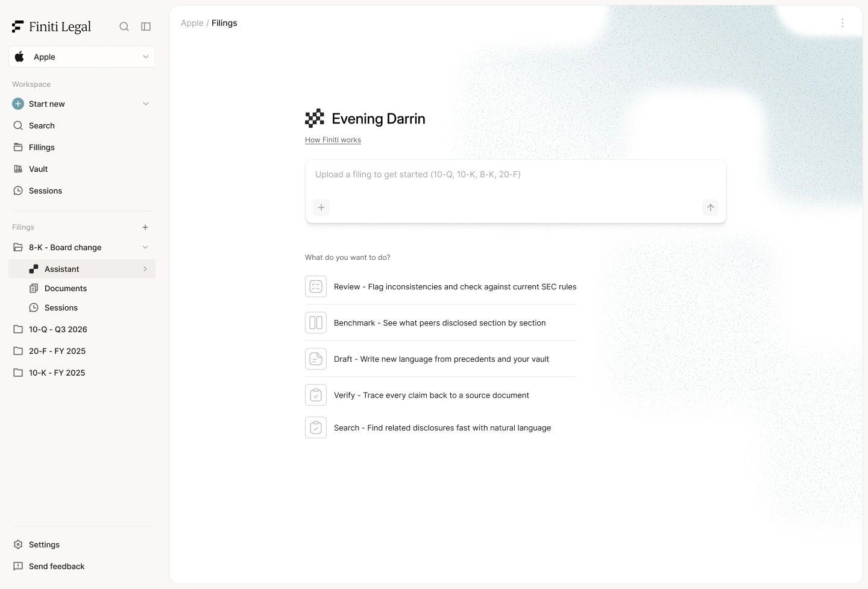Click the Filings breadcrumb text
The height and width of the screenshot is (589, 868).
pyautogui.click(x=224, y=23)
